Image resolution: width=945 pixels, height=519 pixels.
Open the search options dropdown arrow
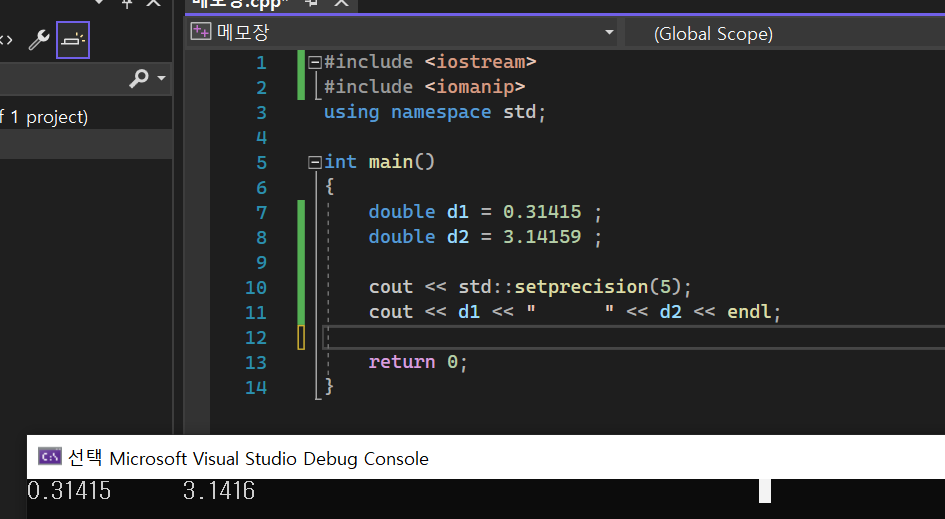point(161,78)
